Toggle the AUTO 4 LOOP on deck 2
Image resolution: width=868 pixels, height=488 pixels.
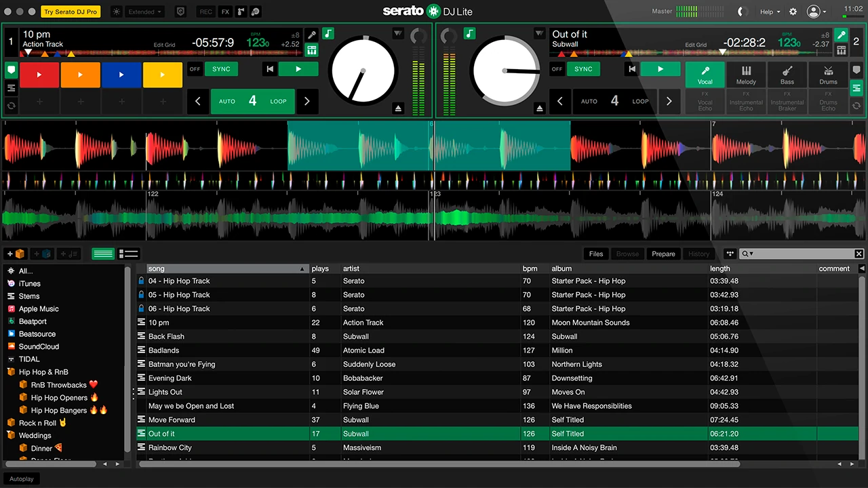click(x=614, y=102)
